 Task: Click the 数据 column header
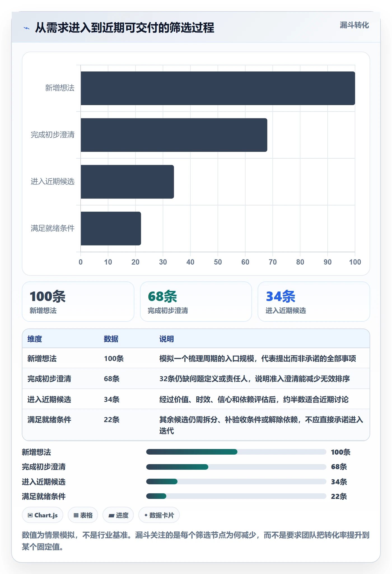tap(111, 339)
